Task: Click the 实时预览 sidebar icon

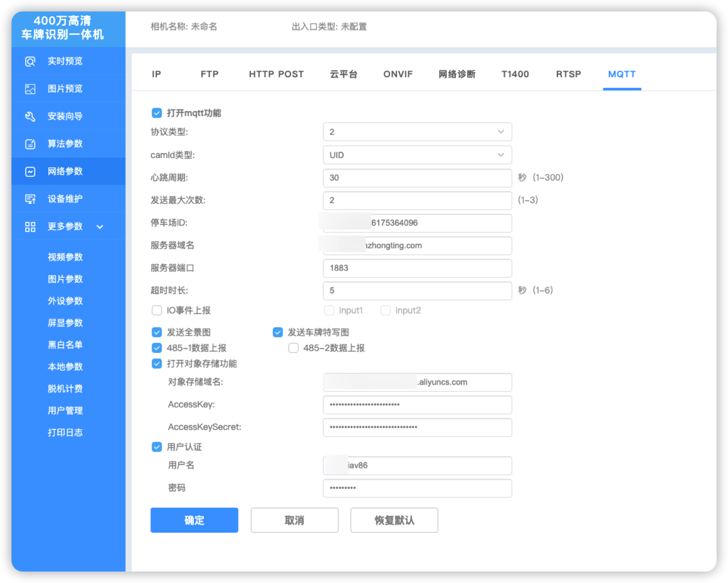Action: point(30,61)
